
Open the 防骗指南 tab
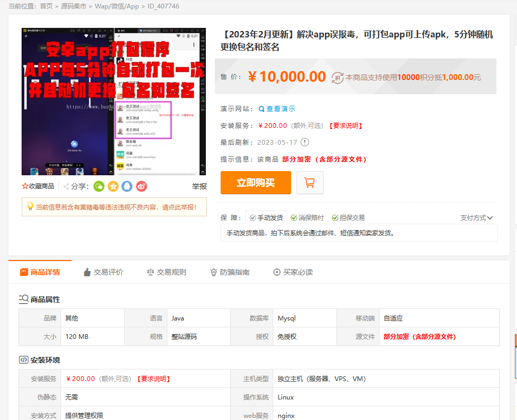[x=230, y=272]
